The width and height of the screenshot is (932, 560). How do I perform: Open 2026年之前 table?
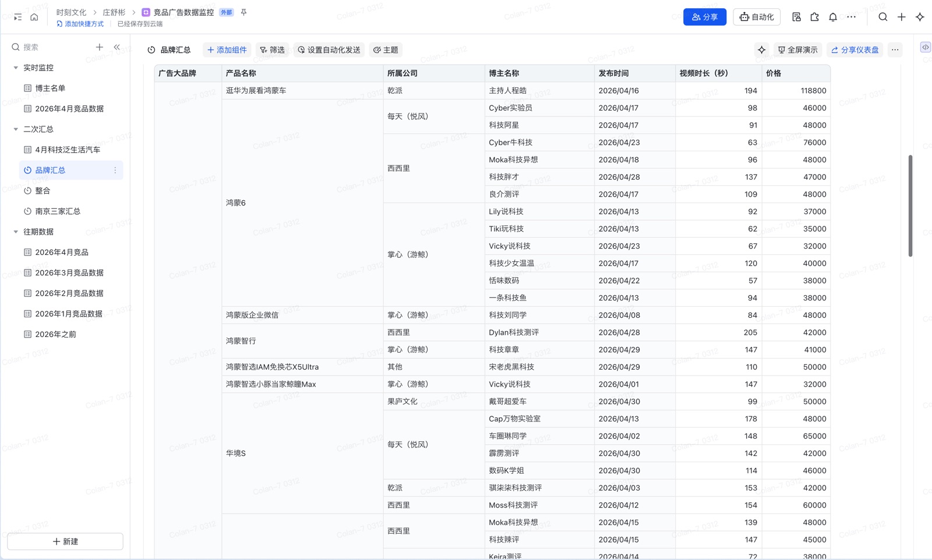[x=71, y=334]
